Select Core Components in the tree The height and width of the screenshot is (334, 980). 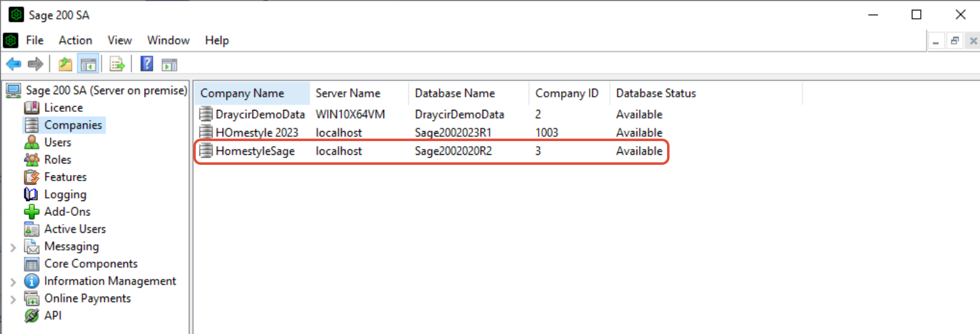91,264
